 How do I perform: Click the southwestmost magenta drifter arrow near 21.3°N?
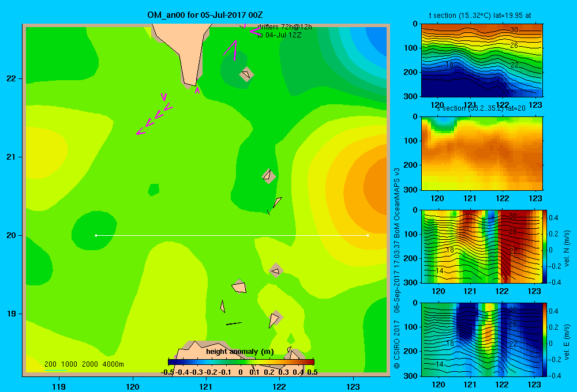[141, 131]
